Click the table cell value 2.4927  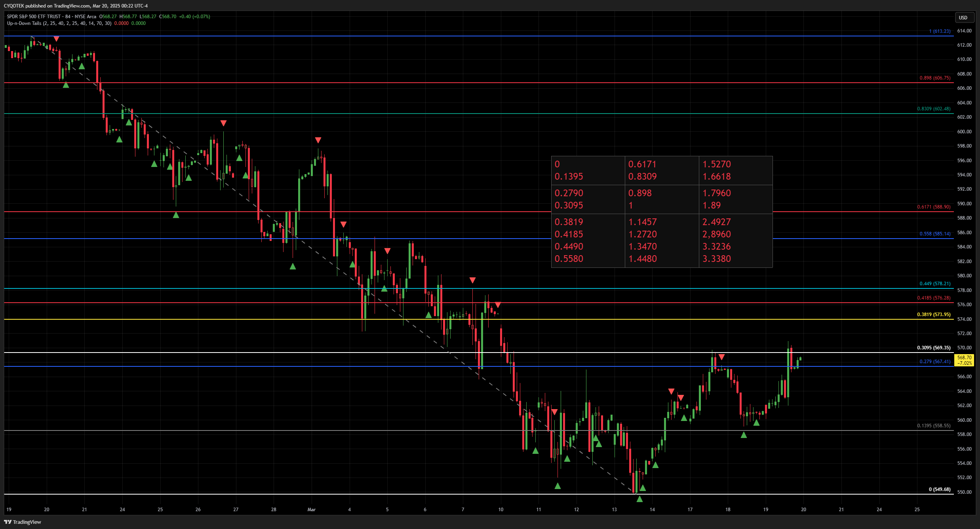(x=717, y=222)
